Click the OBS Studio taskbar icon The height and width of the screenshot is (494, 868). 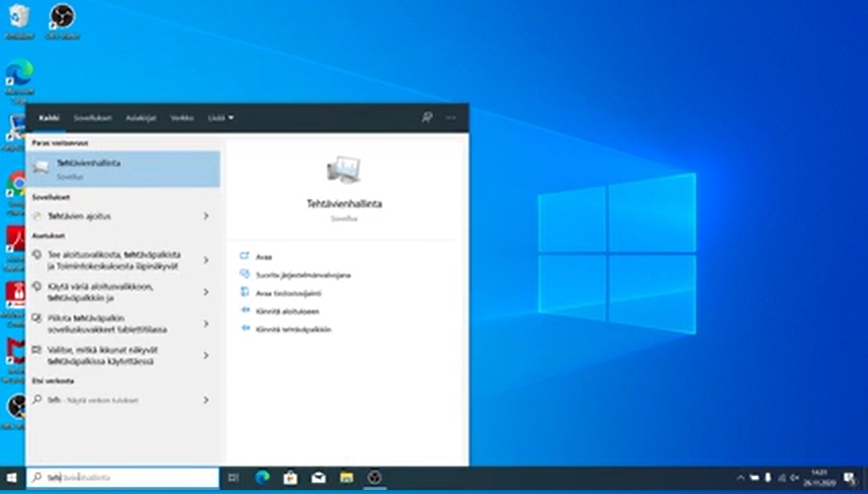coord(375,478)
